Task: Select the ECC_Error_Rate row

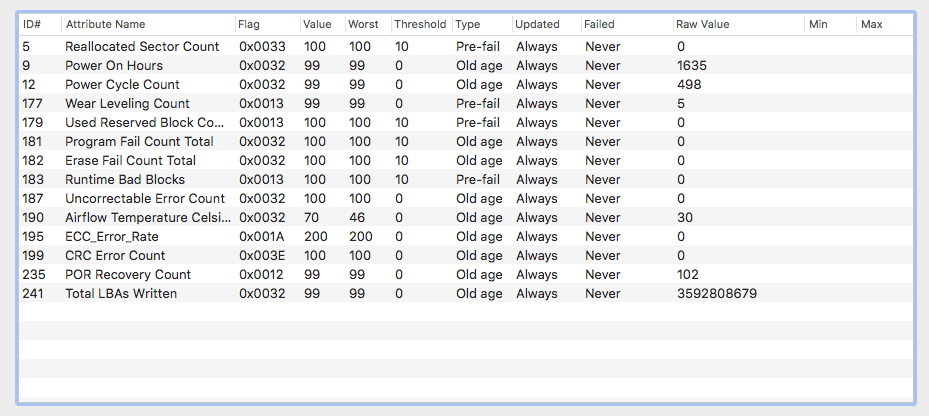Action: [x=466, y=236]
